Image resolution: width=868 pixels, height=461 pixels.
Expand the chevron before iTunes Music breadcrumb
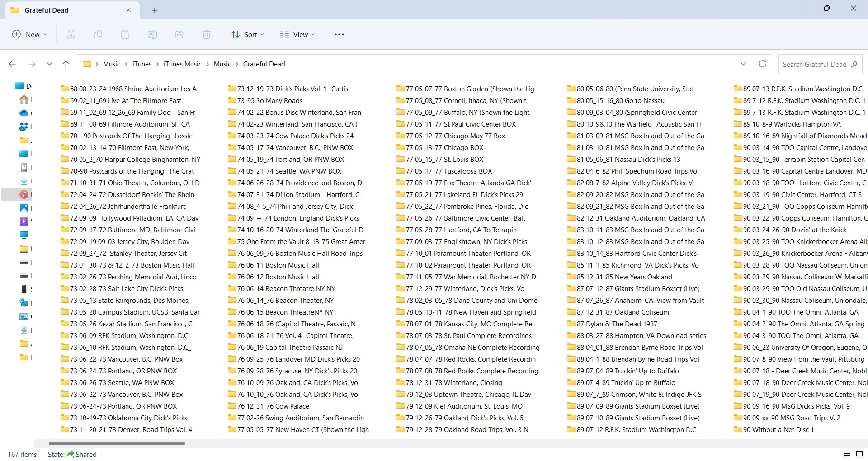(x=157, y=64)
